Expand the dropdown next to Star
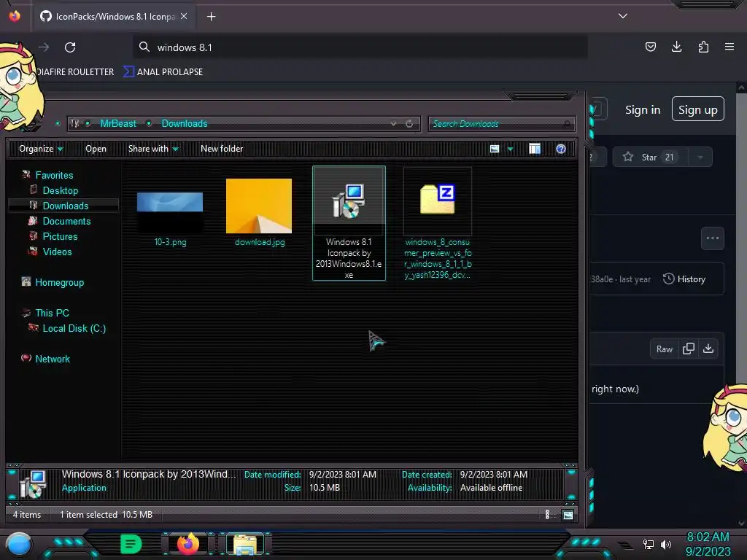Screen dimensions: 747x560 coord(700,157)
